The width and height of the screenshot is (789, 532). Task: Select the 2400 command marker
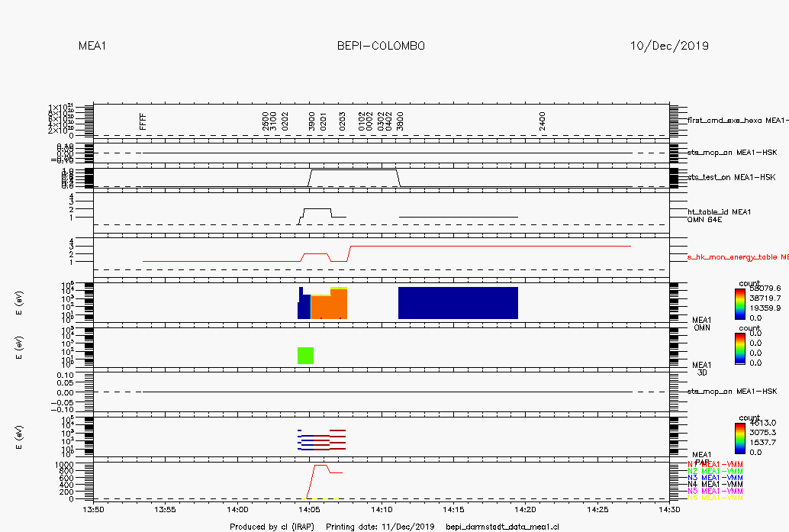coord(543,122)
